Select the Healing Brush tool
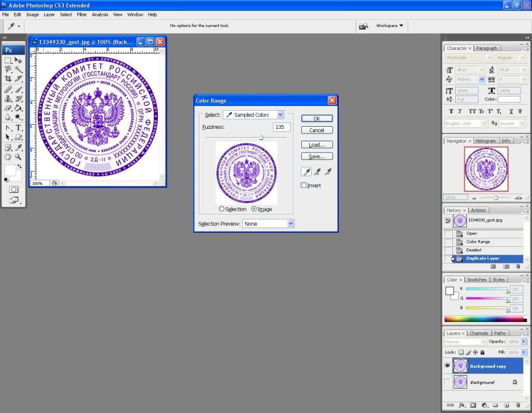 (8, 89)
